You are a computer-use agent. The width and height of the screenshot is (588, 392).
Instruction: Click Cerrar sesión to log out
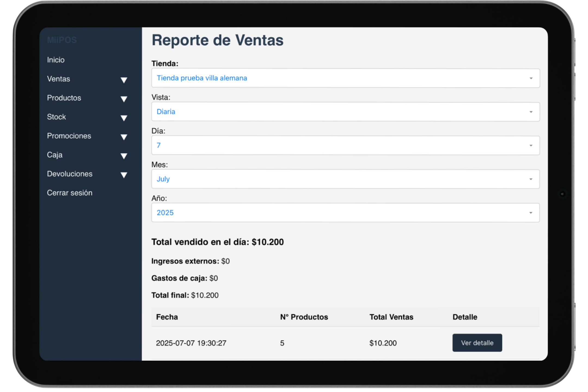70,193
